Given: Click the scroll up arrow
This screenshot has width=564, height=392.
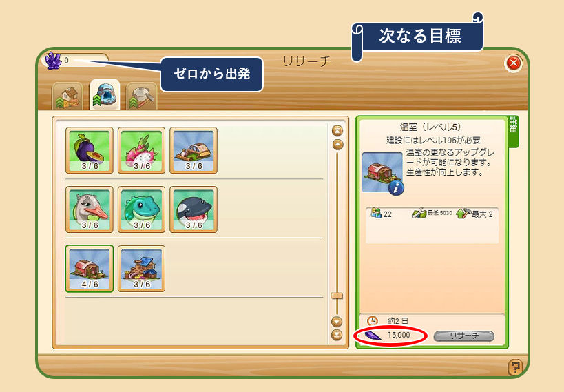Looking at the screenshot, I should 337,145.
